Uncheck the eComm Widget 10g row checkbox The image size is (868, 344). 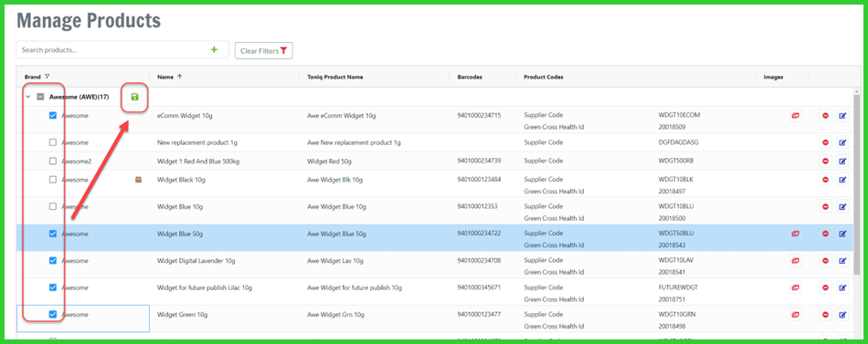pyautogui.click(x=53, y=116)
